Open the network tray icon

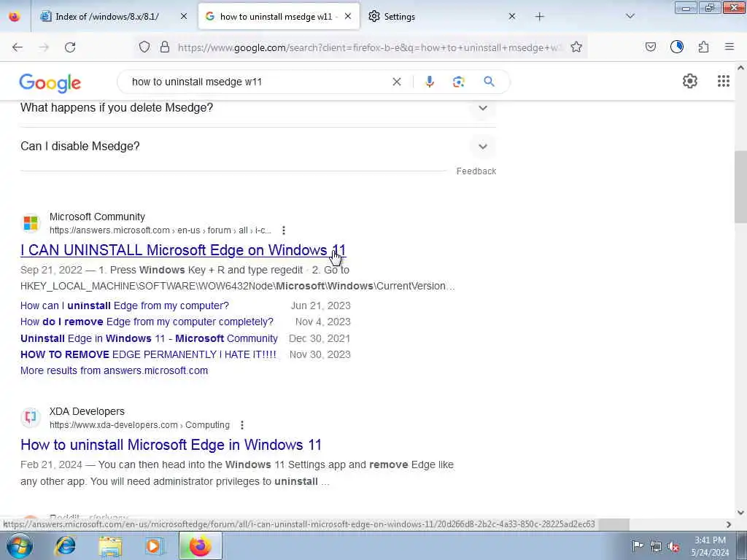coord(656,547)
